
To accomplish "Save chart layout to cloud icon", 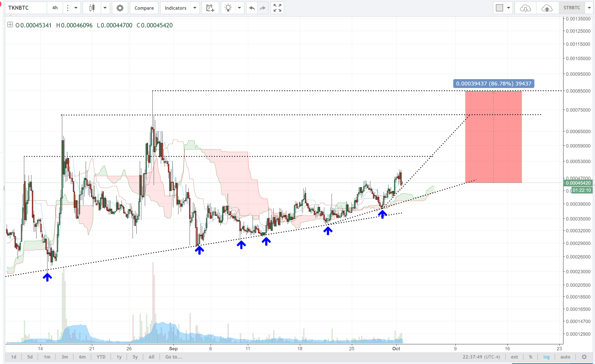I will pos(547,8).
